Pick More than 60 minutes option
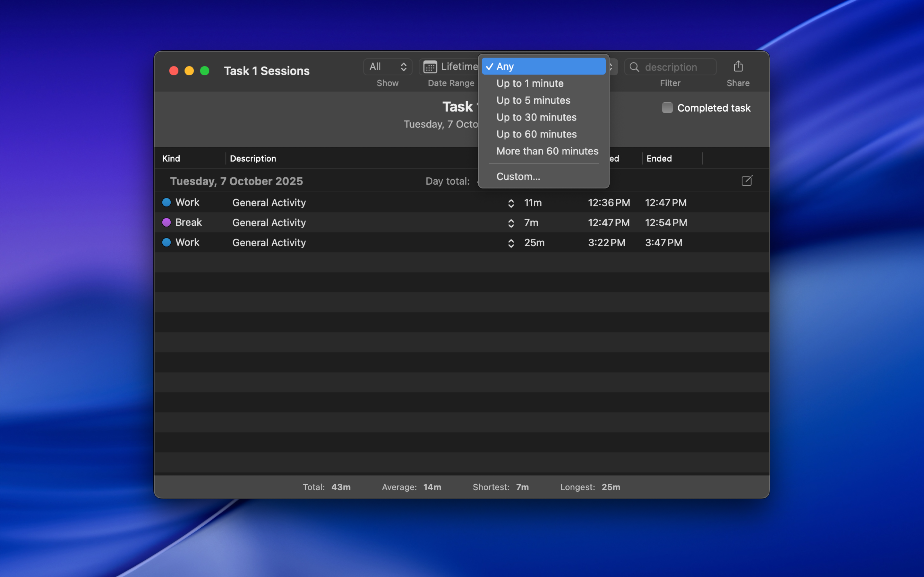 coord(547,151)
